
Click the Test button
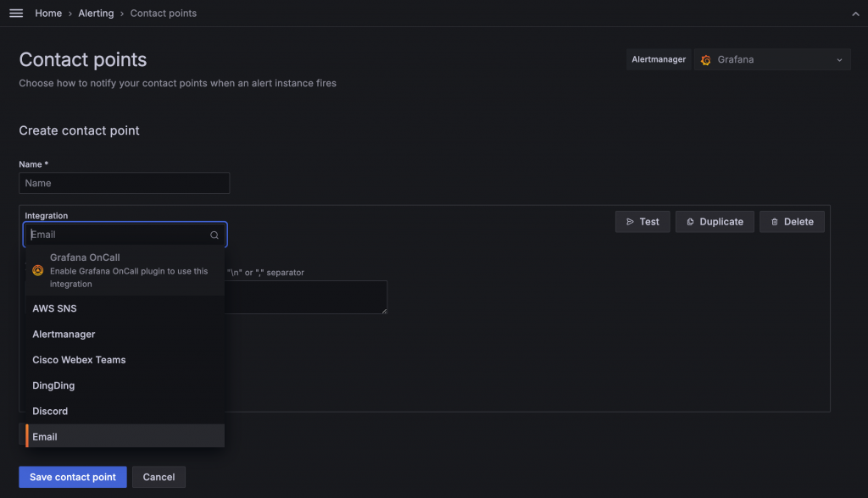[643, 222]
